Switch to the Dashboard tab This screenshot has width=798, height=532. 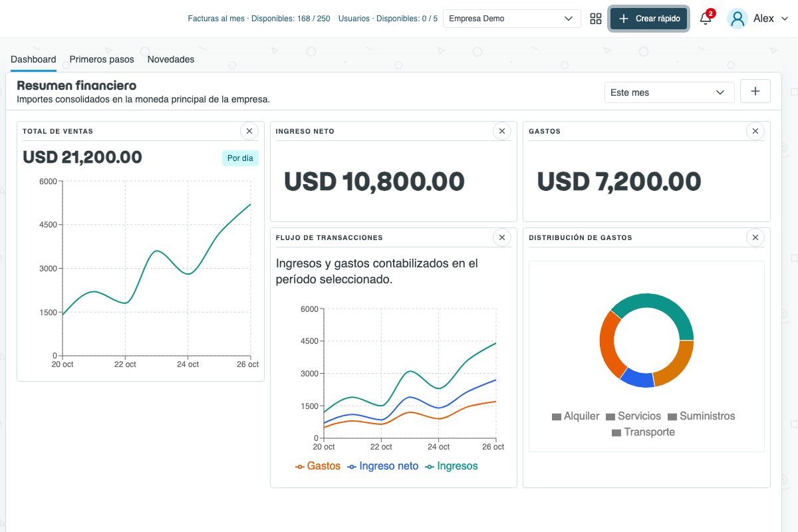pyautogui.click(x=33, y=59)
